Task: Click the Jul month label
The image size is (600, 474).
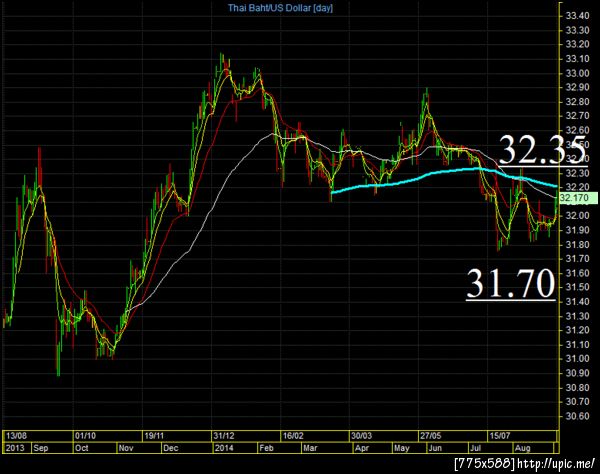Action: 475,448
